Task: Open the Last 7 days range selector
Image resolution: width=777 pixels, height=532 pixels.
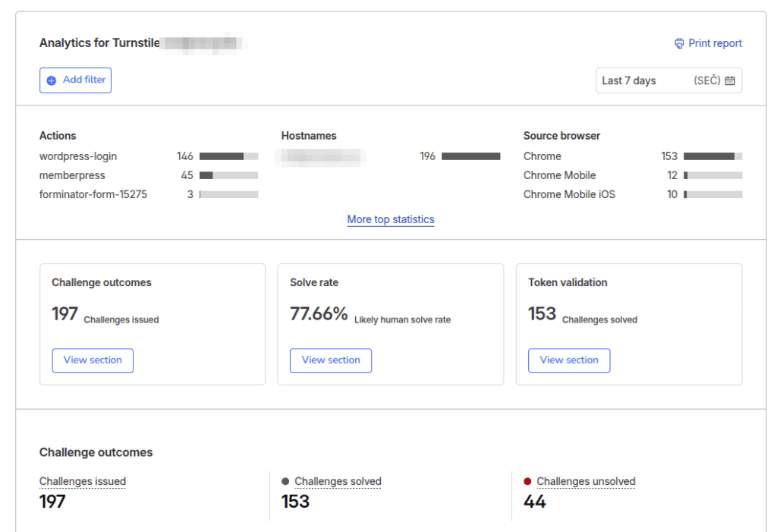Action: click(668, 80)
